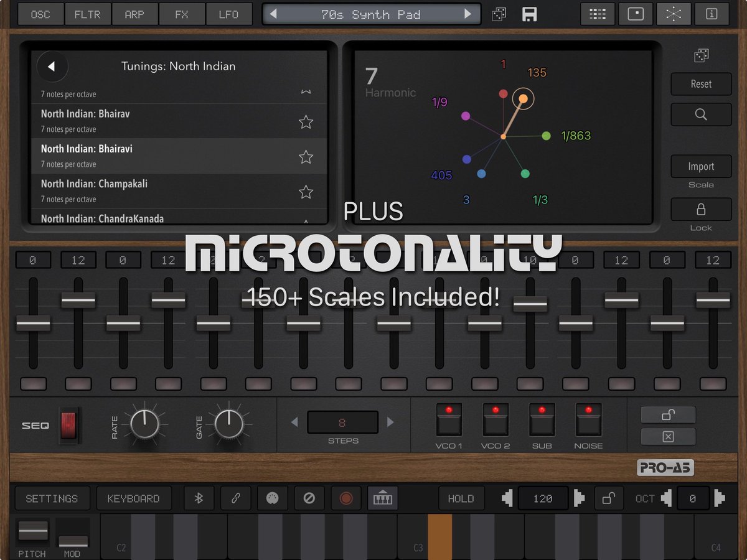Select North Indian: ChandraKanada tuning
Screen dimensions: 747x560
179,217
